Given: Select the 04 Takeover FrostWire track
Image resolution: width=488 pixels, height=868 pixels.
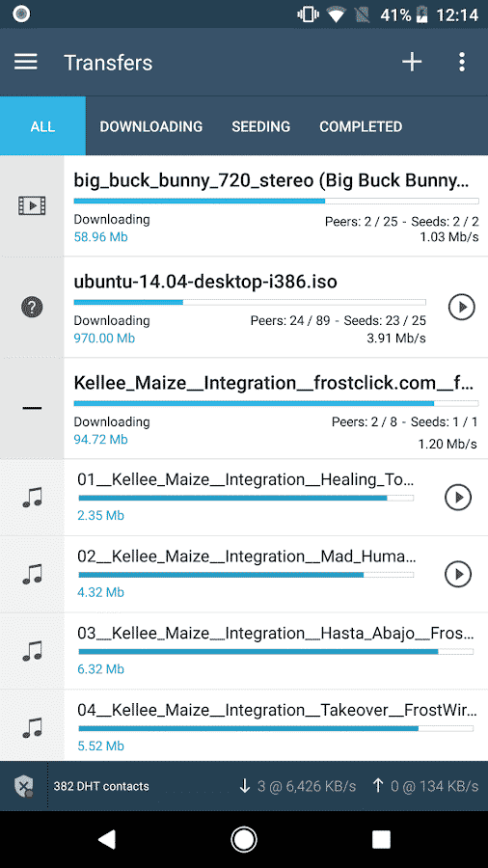Looking at the screenshot, I should pos(276,725).
